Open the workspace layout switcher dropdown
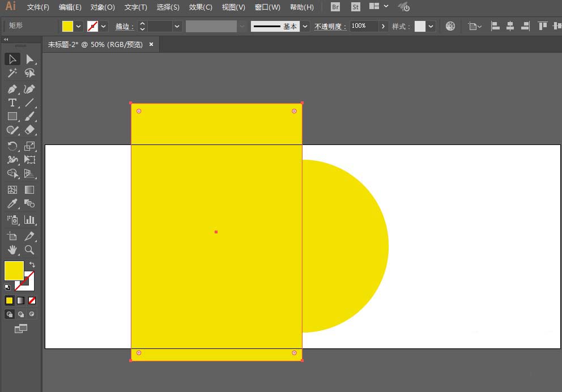The width and height of the screenshot is (562, 392). (386, 6)
